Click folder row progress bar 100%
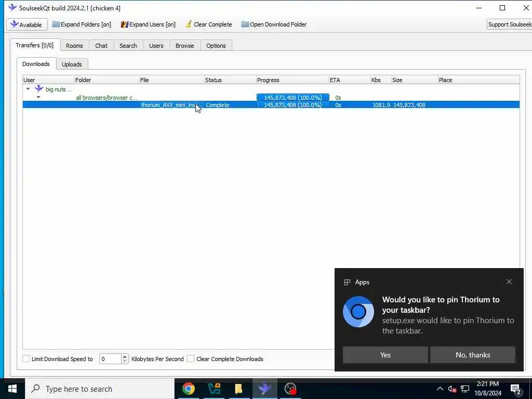The width and height of the screenshot is (532, 399). (293, 97)
